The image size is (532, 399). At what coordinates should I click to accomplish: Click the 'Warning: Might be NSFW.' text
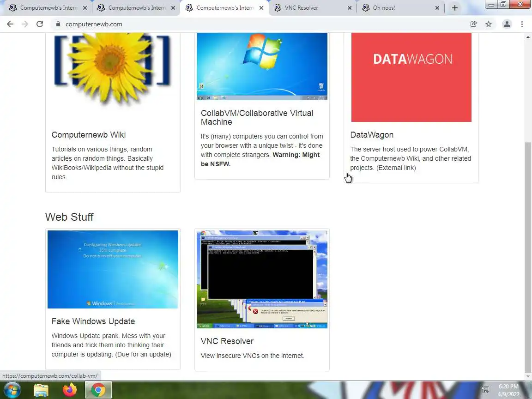click(x=260, y=159)
